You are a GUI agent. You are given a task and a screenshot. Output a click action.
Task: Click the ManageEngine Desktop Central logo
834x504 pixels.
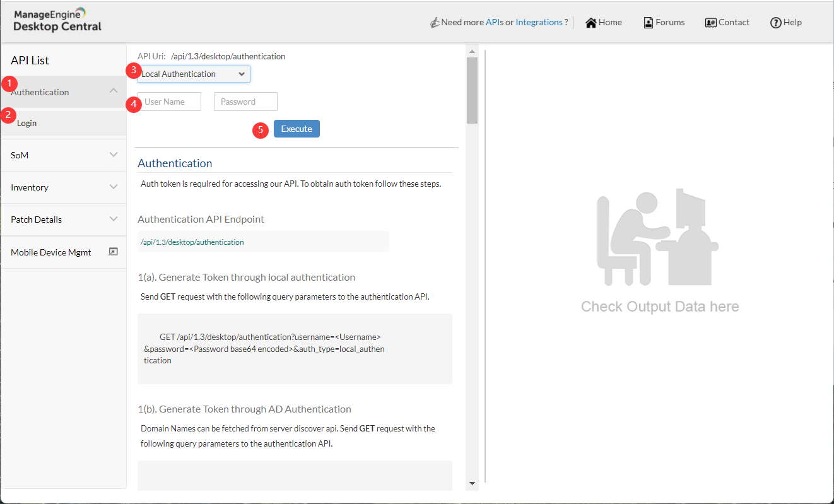(57, 20)
